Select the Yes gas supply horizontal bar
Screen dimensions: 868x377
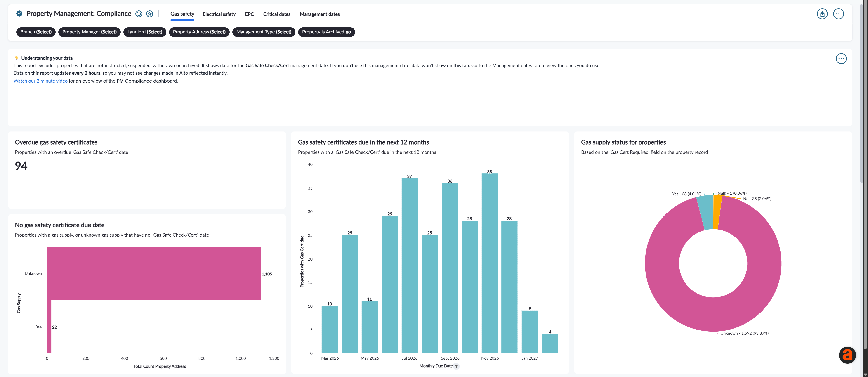(49, 326)
